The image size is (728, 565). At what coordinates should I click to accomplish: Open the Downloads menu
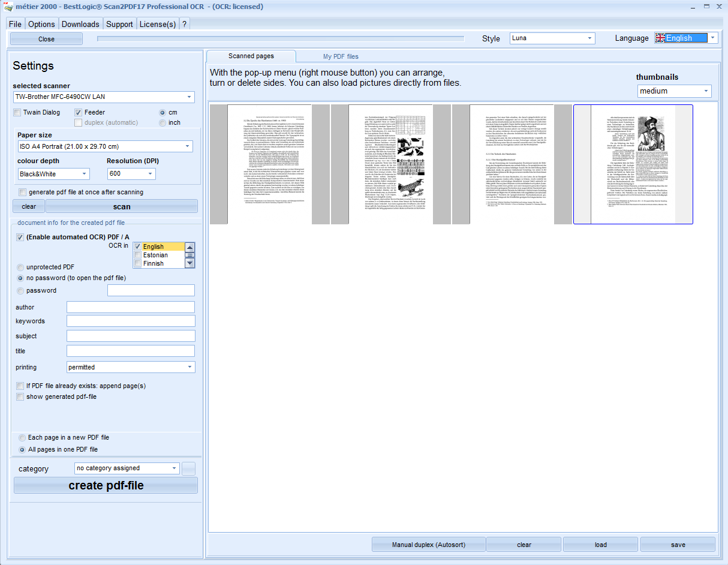(80, 24)
